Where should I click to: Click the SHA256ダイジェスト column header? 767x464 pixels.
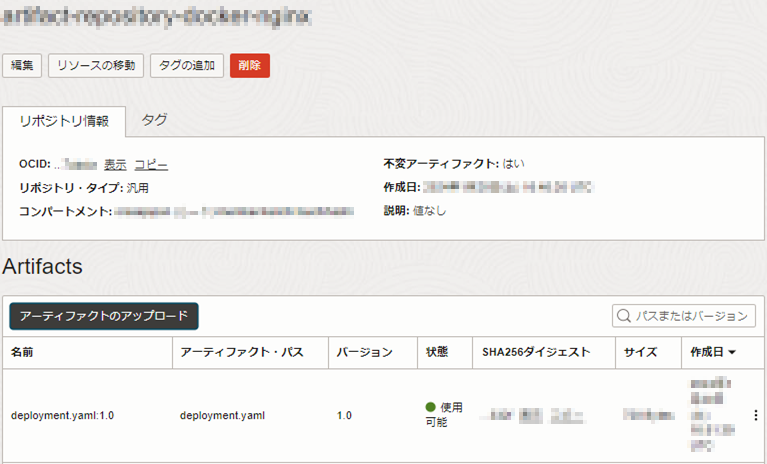pos(536,352)
